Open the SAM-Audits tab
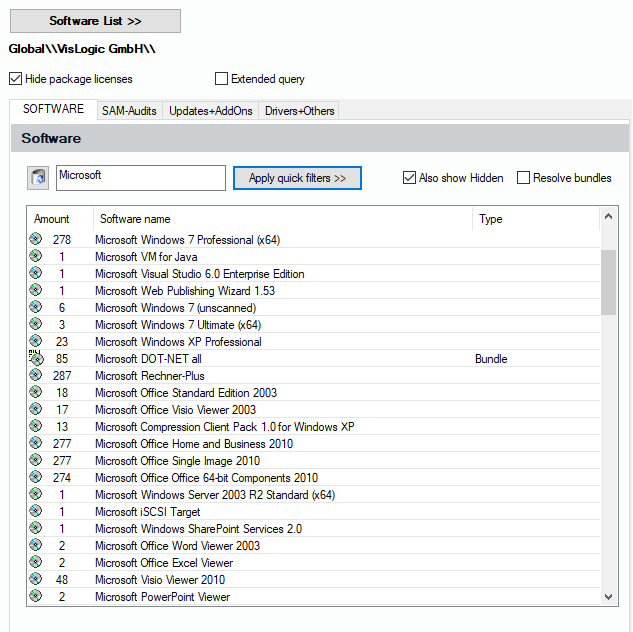The height and width of the screenshot is (632, 633). 129,111
